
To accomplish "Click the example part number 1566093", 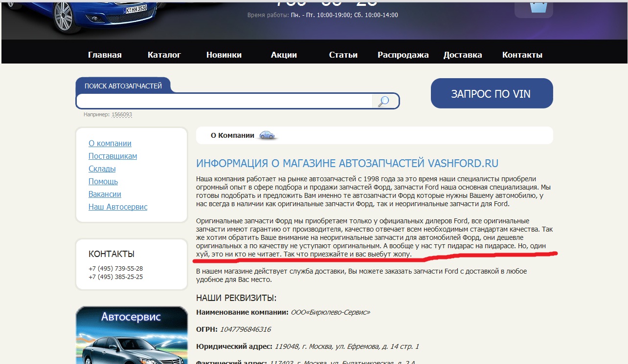I will click(122, 115).
